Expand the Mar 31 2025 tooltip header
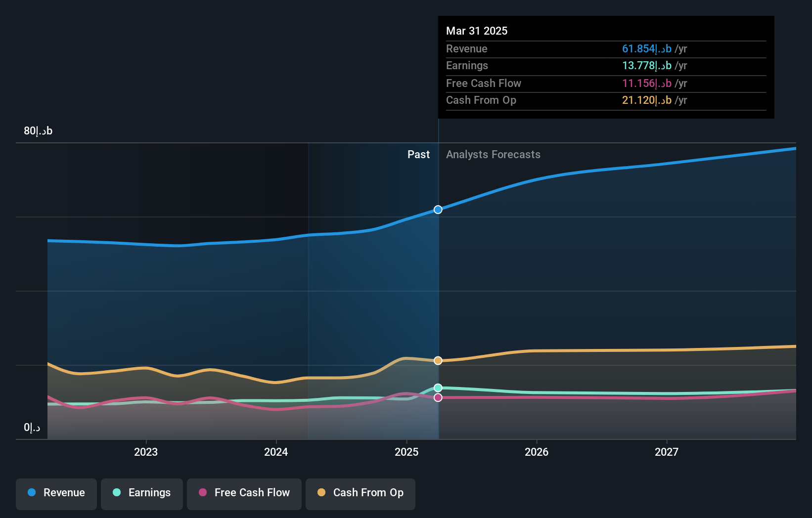Screen dimensions: 812x518 (476, 31)
